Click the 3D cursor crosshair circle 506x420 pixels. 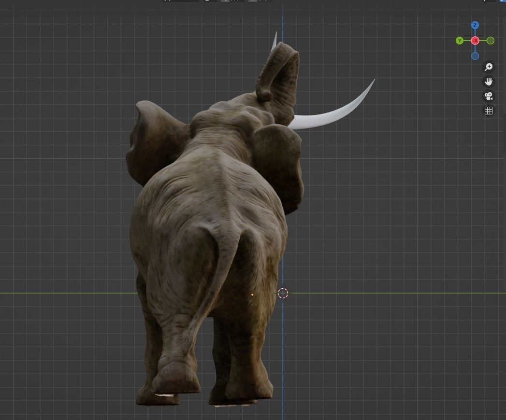coord(283,293)
